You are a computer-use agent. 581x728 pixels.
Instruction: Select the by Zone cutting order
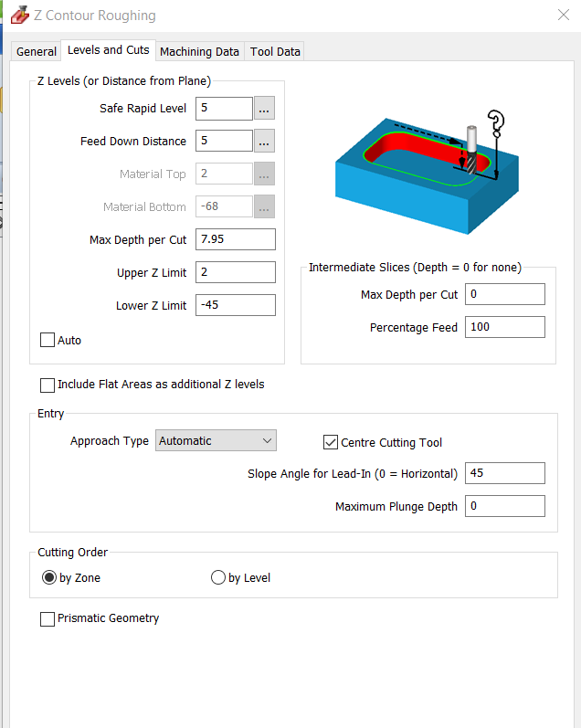pos(49,578)
